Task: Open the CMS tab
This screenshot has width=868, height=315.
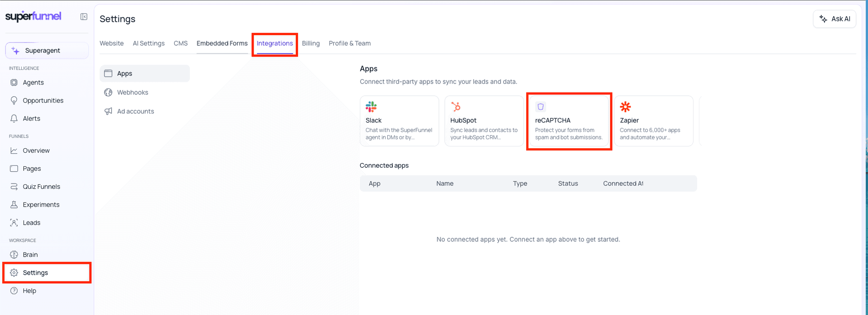Action: click(x=181, y=43)
